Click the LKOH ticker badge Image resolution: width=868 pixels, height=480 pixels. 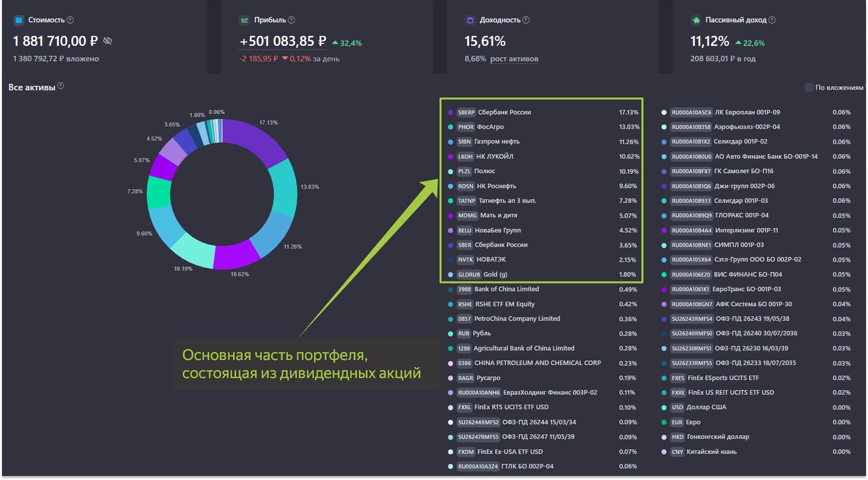pos(465,157)
